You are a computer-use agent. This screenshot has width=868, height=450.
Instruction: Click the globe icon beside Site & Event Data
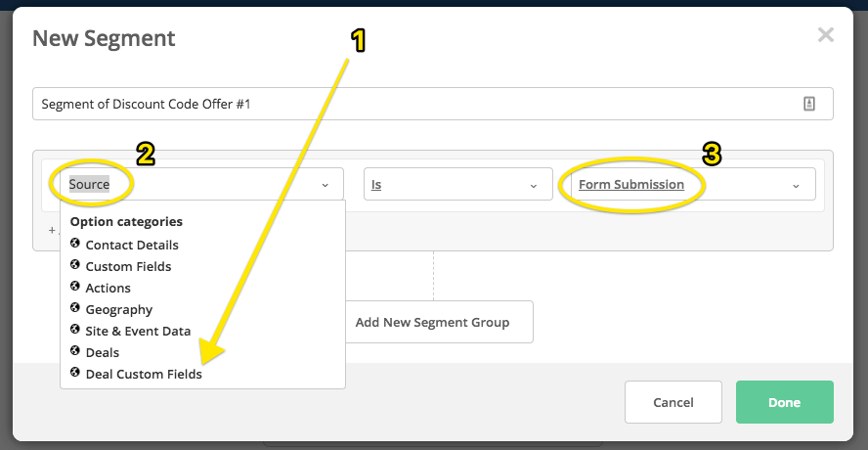click(x=75, y=330)
